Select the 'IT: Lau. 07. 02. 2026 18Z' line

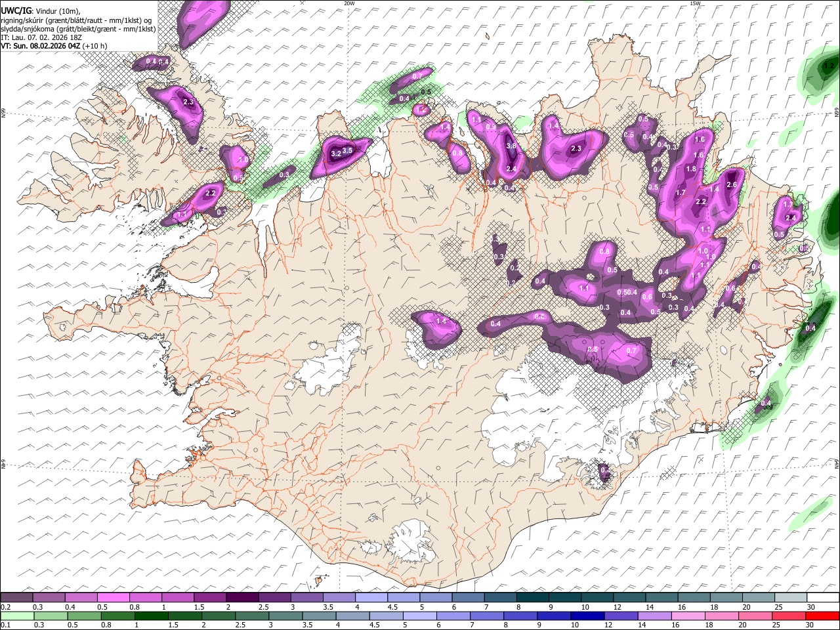coord(41,37)
